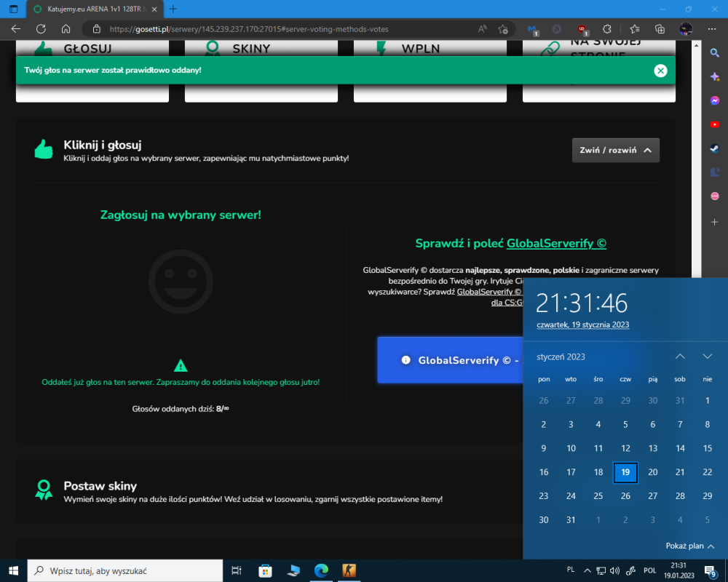The height and width of the screenshot is (582, 728).
Task: Click the Kliknij i głosuj heading
Action: (103, 145)
